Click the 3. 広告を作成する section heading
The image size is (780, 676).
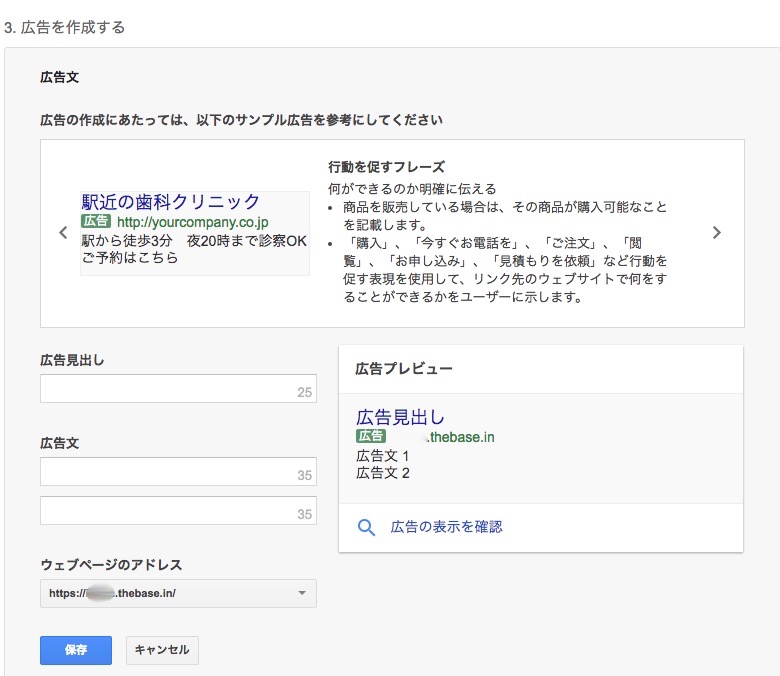pos(64,27)
